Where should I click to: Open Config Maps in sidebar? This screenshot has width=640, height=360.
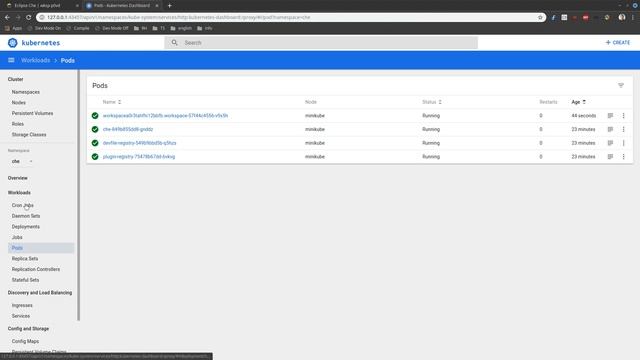25,341
